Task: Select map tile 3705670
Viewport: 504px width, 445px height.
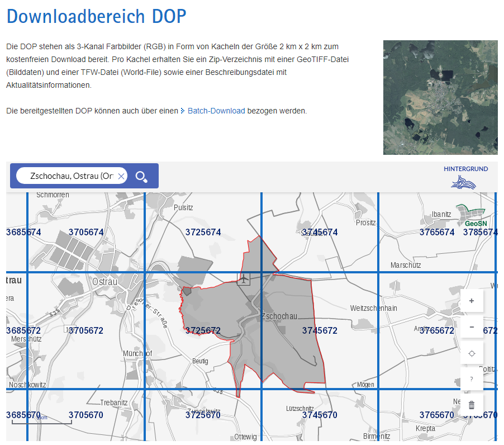Action: click(86, 415)
